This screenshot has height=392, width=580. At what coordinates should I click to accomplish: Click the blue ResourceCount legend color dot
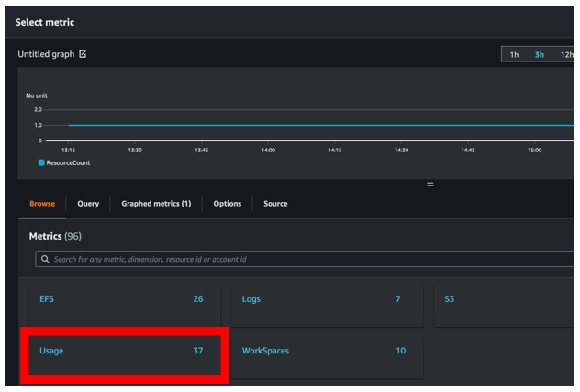tap(41, 162)
